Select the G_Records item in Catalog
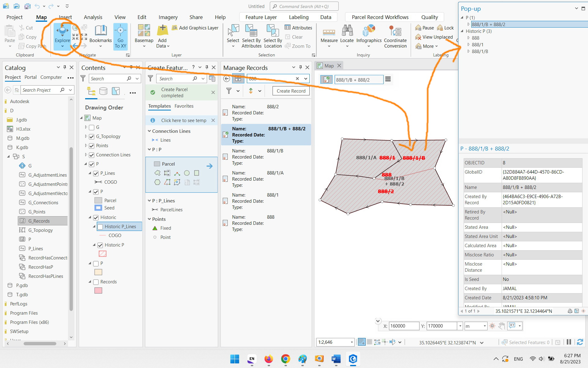The height and width of the screenshot is (368, 588). click(x=39, y=220)
